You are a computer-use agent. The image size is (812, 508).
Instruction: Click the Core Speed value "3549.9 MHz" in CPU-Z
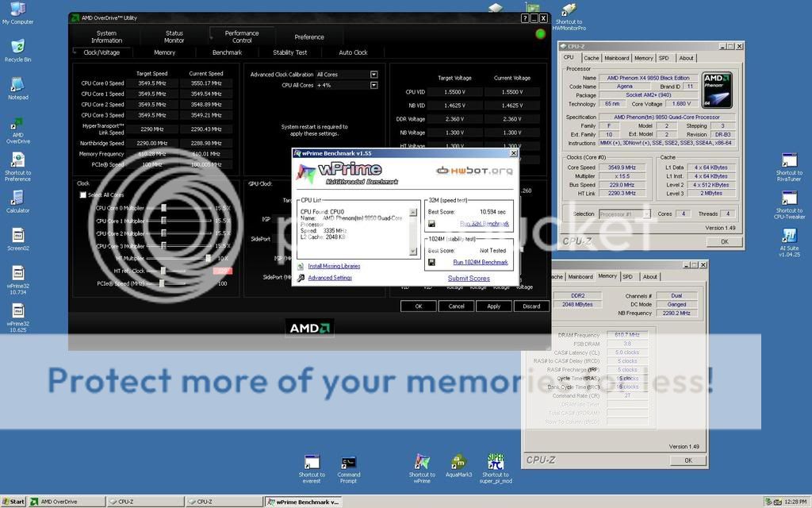[622, 167]
